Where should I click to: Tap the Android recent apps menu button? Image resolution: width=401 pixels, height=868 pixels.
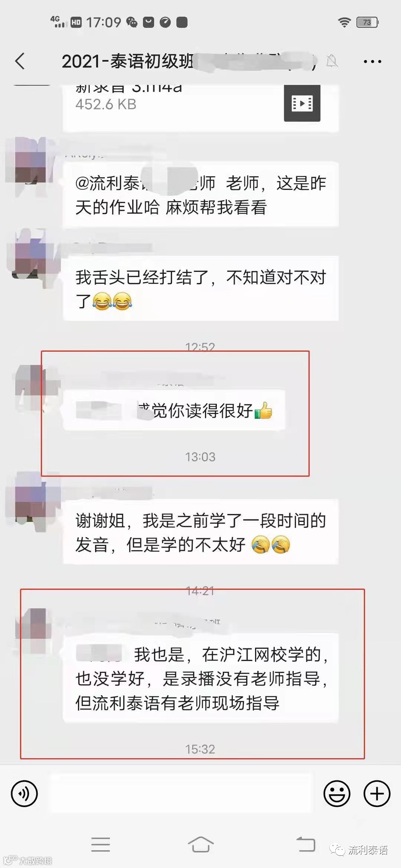coord(101,844)
